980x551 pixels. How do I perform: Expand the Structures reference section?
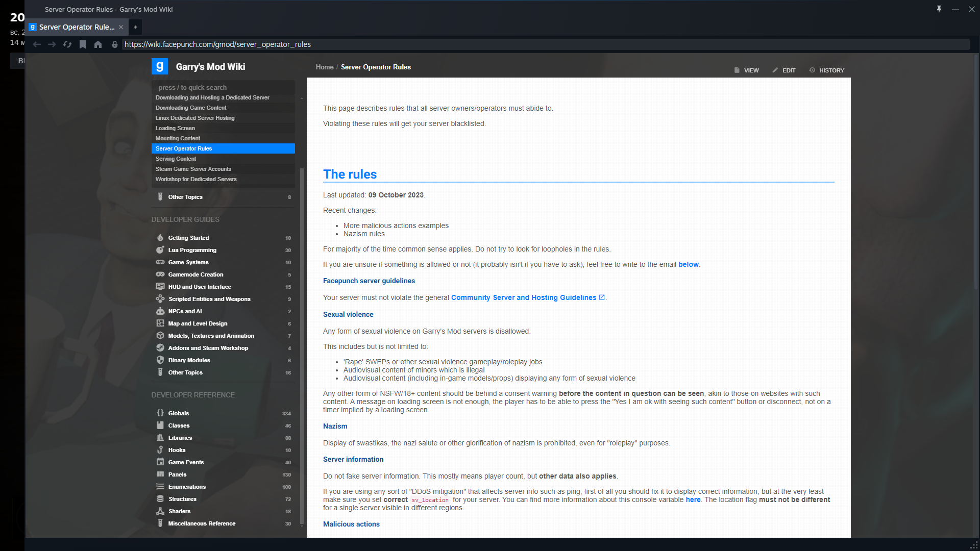pyautogui.click(x=223, y=499)
